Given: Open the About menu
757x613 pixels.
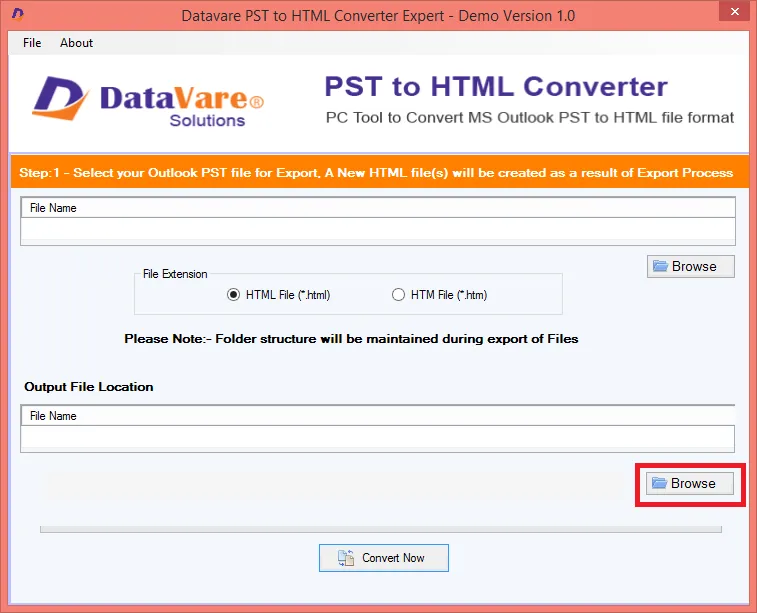Looking at the screenshot, I should [76, 43].
